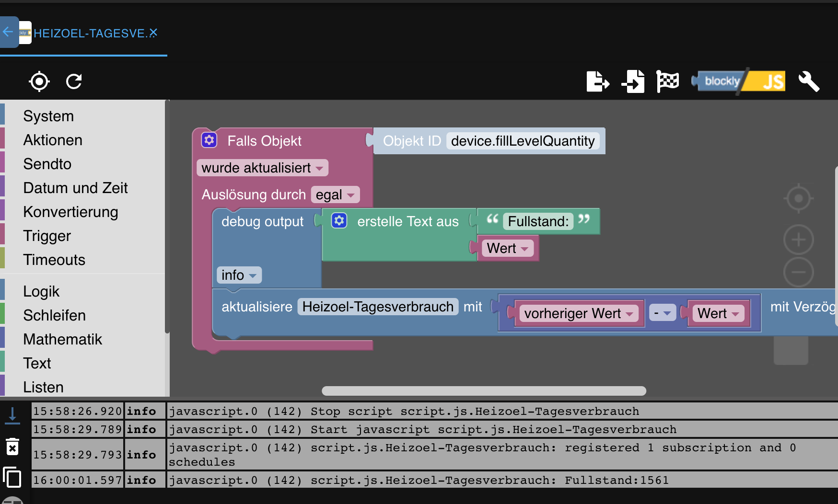Open the minus operator dropdown
838x504 pixels.
663,313
